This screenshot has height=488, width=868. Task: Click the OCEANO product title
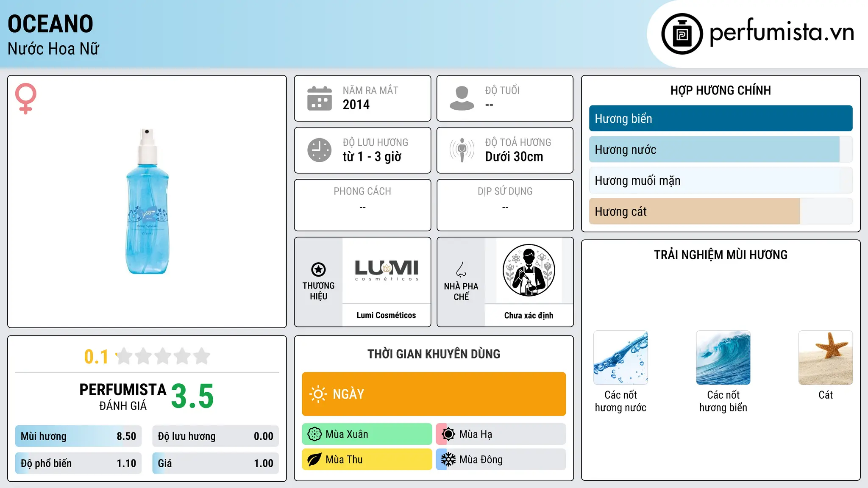[x=50, y=24]
